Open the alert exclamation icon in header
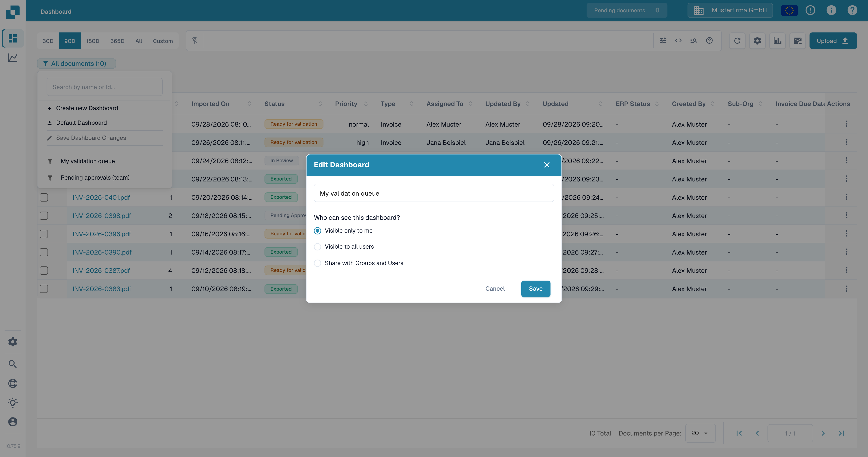The width and height of the screenshot is (868, 457). point(810,11)
